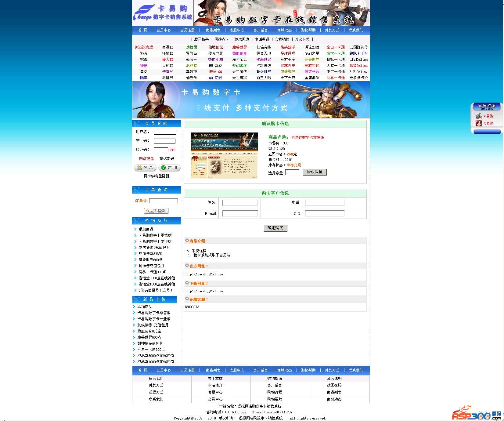This screenshot has width=504, height=421.
Task: Select the 电话通讯 category tab
Action: click(x=262, y=39)
